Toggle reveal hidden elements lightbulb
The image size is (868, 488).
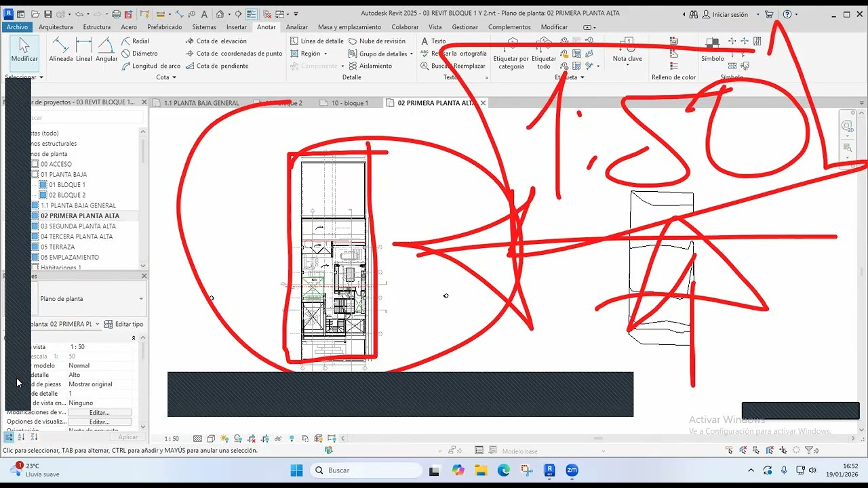tap(292, 439)
